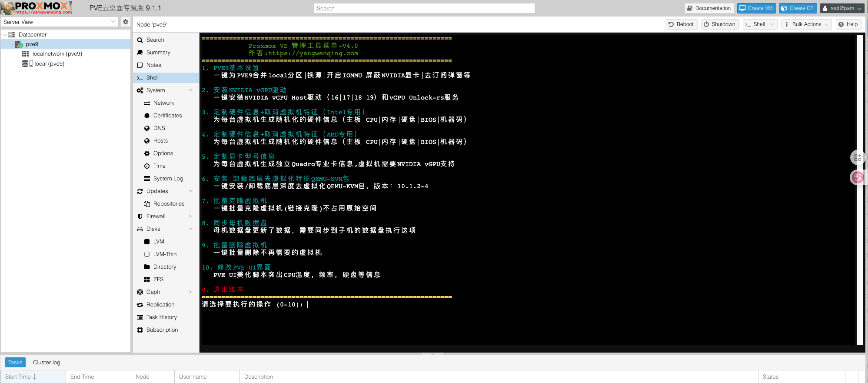Viewport: 868px width, 383px height.
Task: Select the local (pve9) storage item
Action: pos(49,64)
